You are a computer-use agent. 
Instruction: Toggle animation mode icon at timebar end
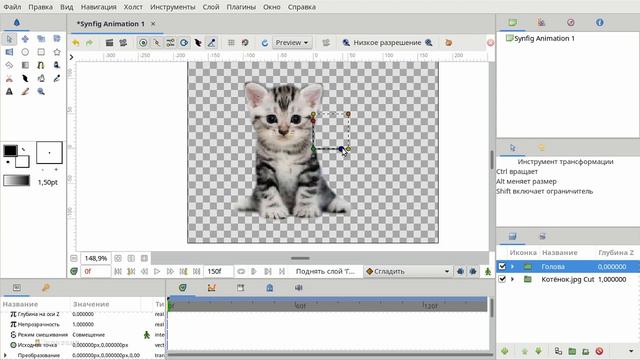pos(488,271)
